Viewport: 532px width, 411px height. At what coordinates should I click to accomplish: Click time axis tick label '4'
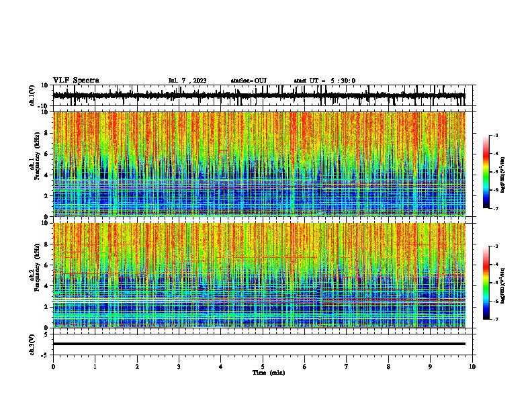(221, 367)
